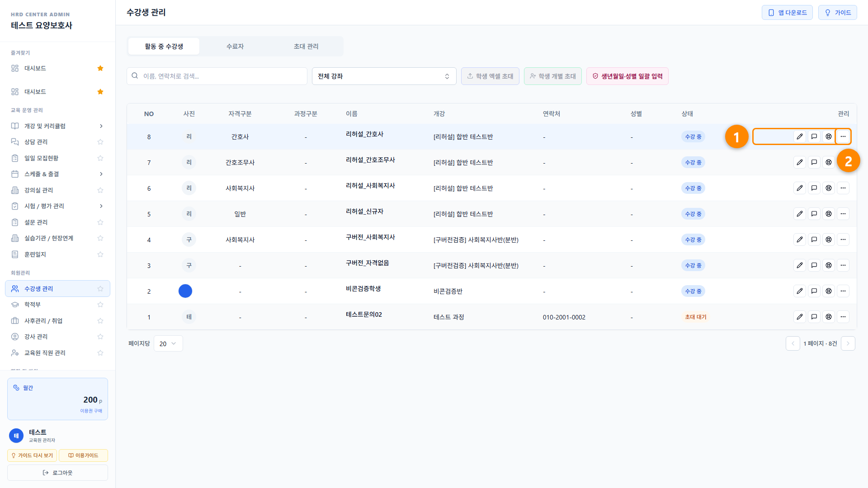
Task: Open the 가이드 button at top
Action: [837, 13]
